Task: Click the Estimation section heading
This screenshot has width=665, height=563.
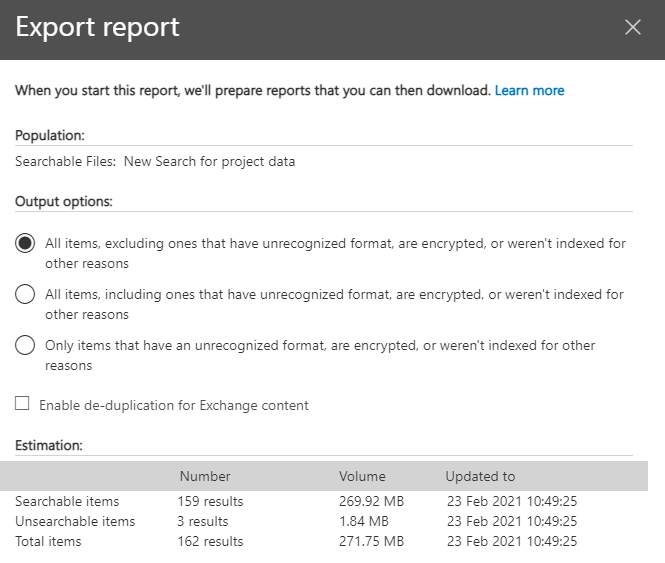Action: [48, 445]
